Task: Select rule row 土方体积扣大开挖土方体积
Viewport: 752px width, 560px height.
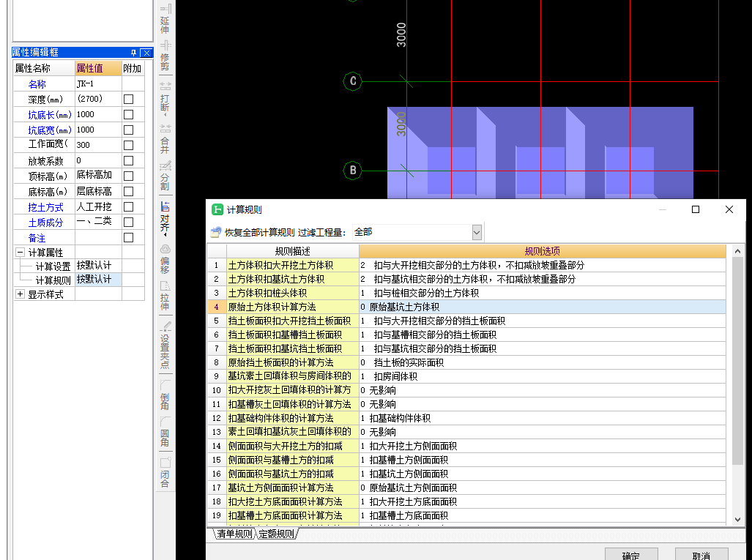Action: coord(293,265)
